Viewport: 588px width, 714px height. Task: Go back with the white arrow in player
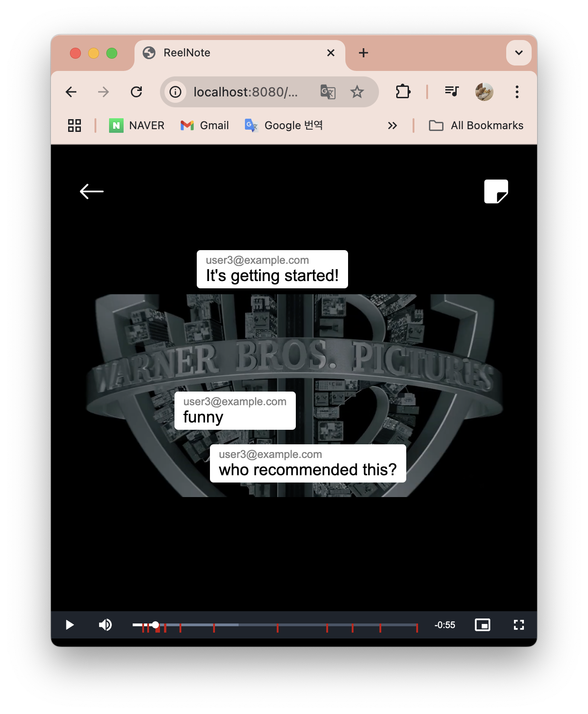92,191
